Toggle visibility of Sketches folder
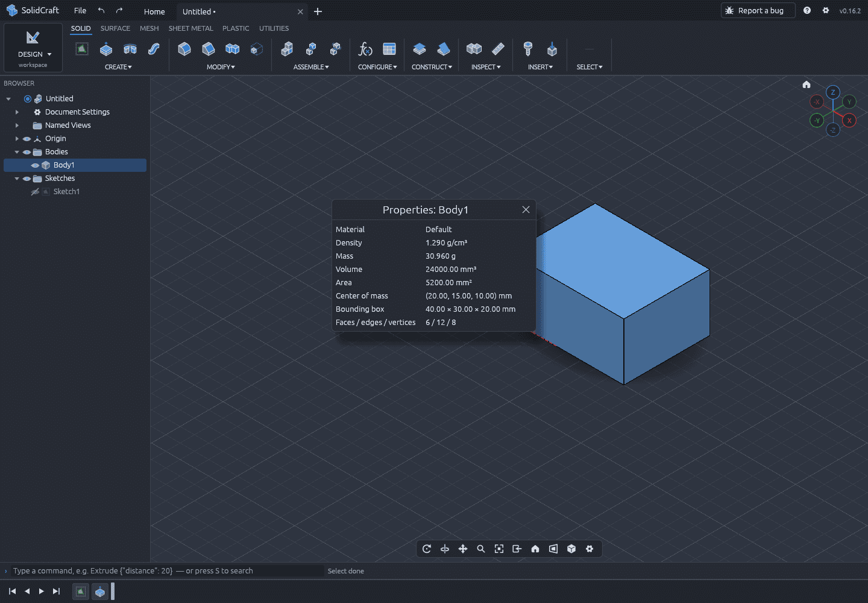 27,178
